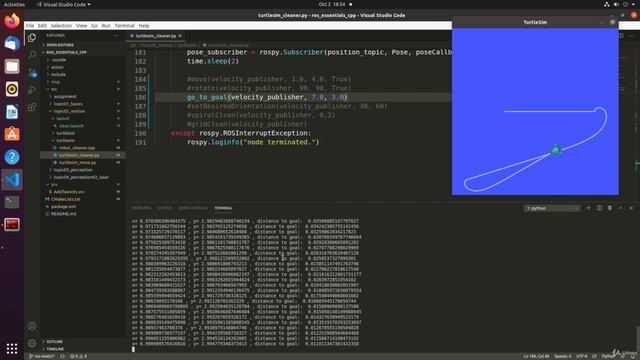The width and height of the screenshot is (640, 360).
Task: Open Thunderbird mail from the dock
Action: 12,43
